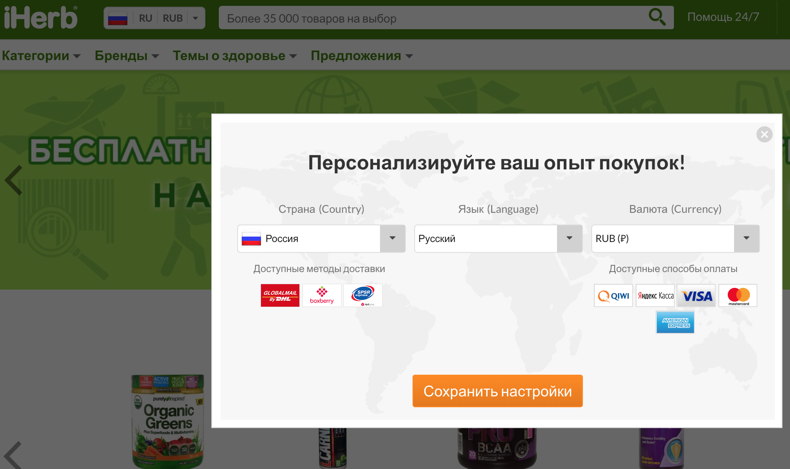The image size is (790, 469).
Task: Select the RUB (₽) currency field
Action: point(675,238)
